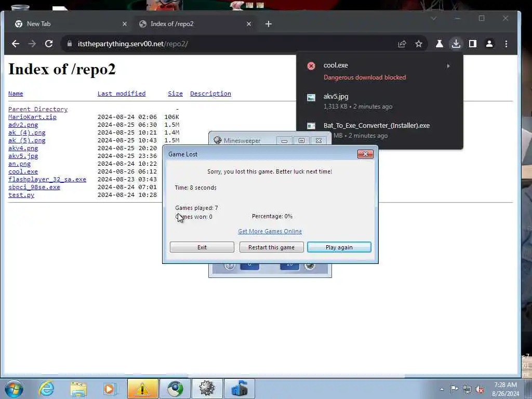Download MarioKart.zip

pyautogui.click(x=32, y=117)
